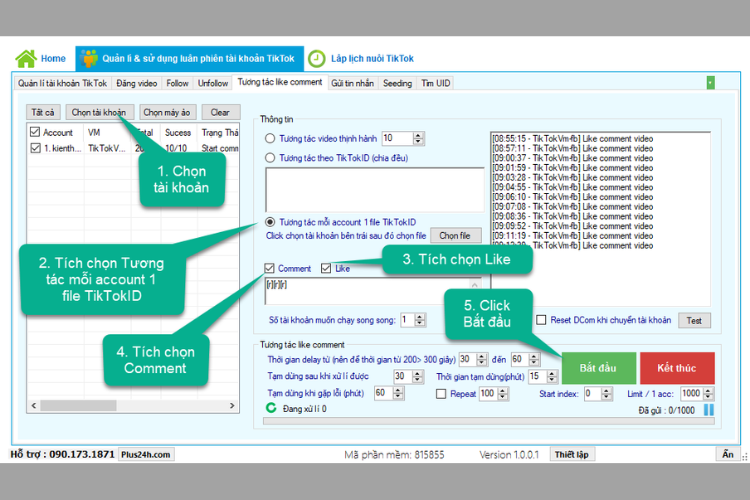
Task: Toggle the Account header select-all checkbox
Action: [35, 132]
